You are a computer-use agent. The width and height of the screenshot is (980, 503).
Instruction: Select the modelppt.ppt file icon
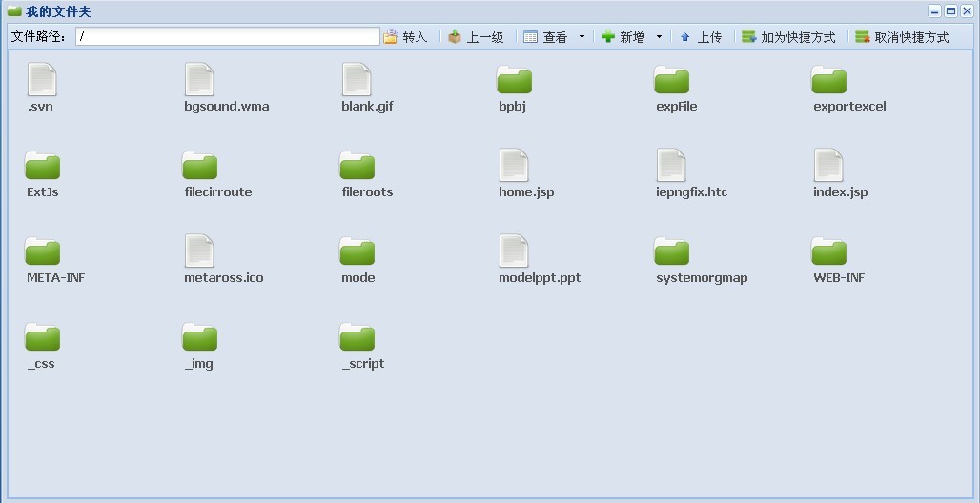point(515,251)
